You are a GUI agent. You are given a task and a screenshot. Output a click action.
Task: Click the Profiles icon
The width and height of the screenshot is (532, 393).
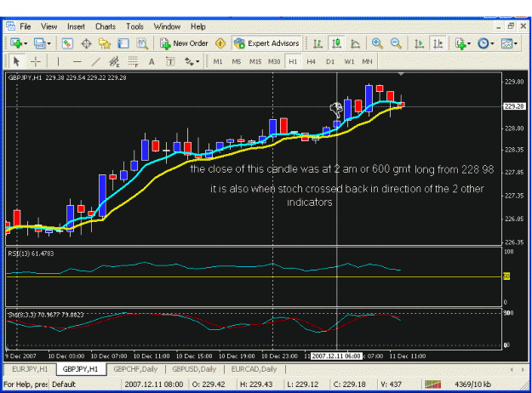40,43
